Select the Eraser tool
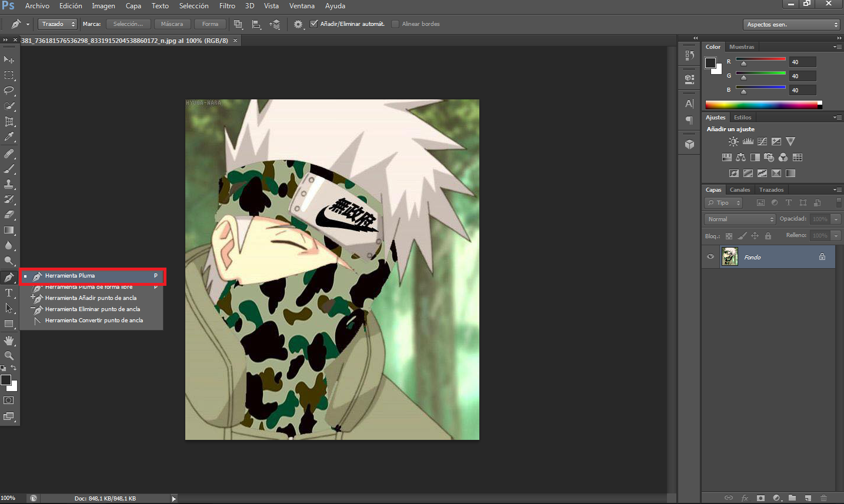Image resolution: width=844 pixels, height=504 pixels. 9,215
